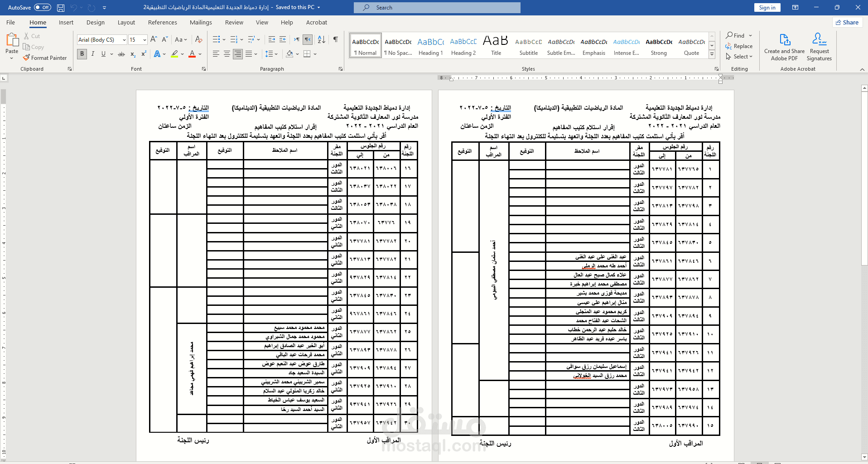Clear all formatting
The image size is (868, 464).
[x=198, y=40]
